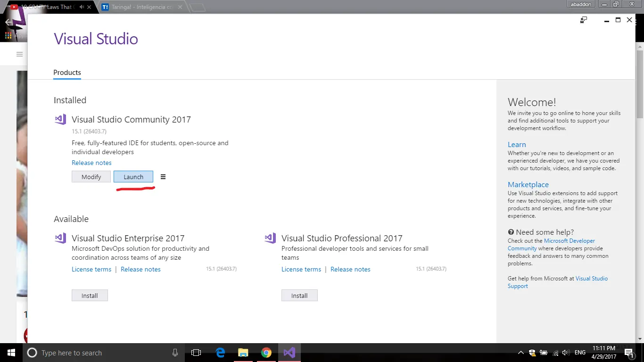Image resolution: width=644 pixels, height=362 pixels.
Task: Select the Products tab
Action: coord(67,73)
